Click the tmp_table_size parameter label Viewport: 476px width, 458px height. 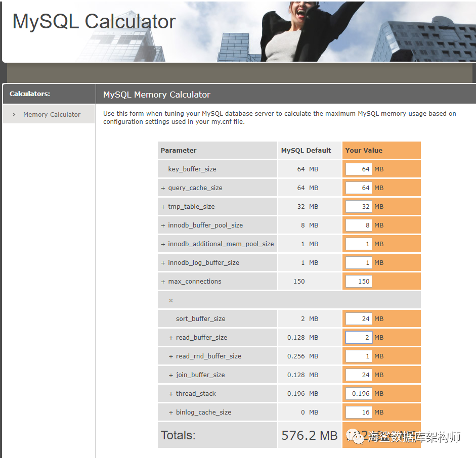point(191,207)
